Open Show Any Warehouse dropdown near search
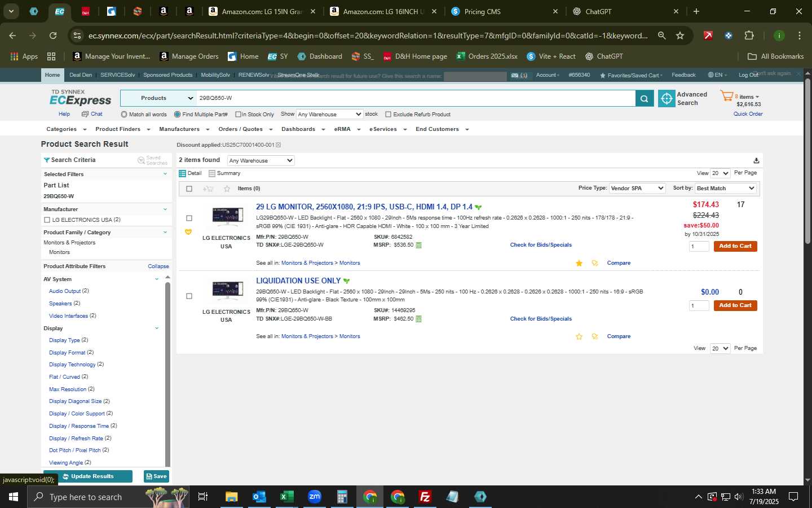Screen dimensions: 812x508 [330, 115]
